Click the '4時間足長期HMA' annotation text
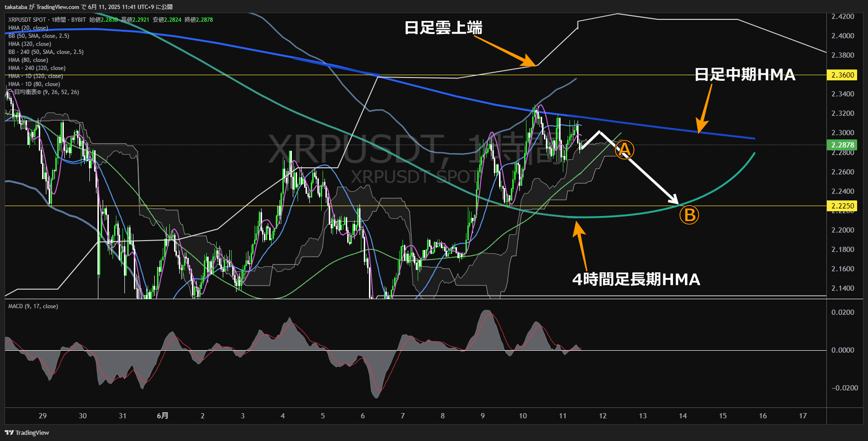868x441 pixels. 636,279
